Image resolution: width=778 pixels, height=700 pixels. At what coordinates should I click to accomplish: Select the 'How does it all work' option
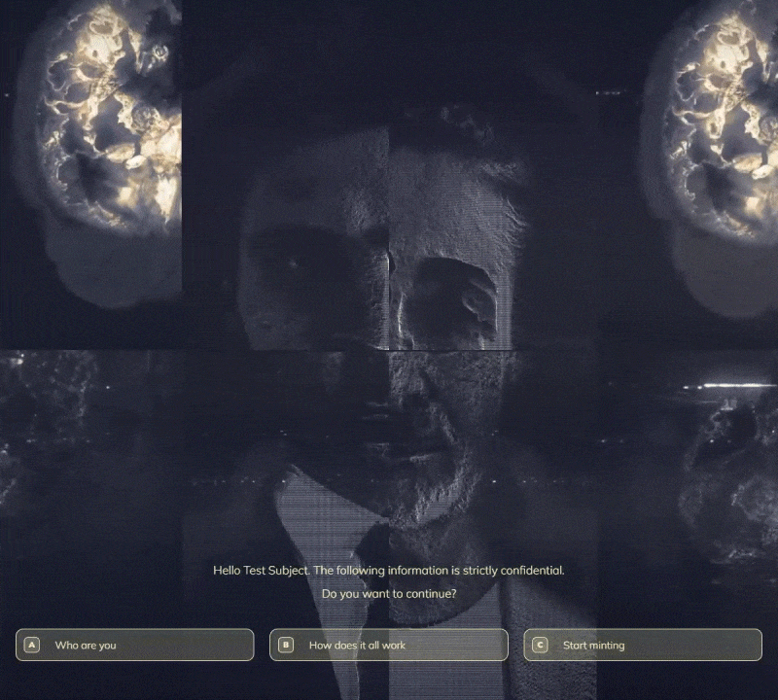[388, 645]
